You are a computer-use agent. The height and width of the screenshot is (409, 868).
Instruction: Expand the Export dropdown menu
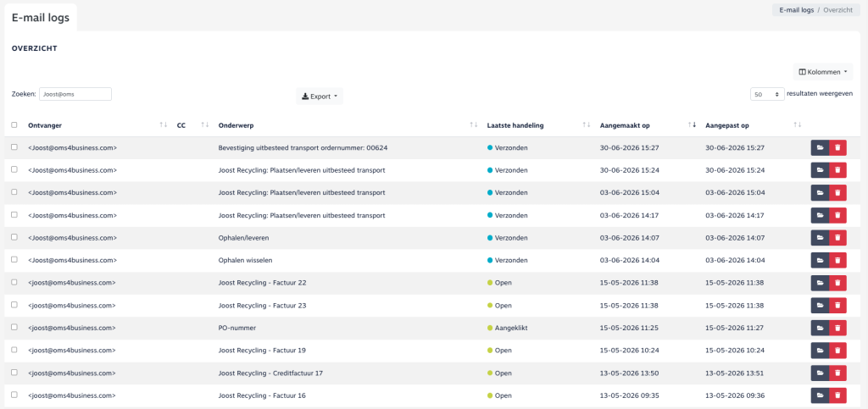click(320, 97)
